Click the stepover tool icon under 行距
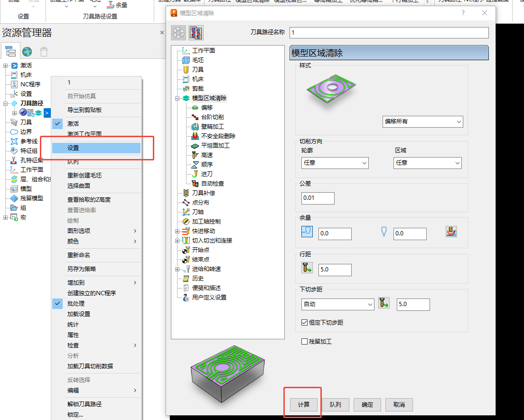Image resolution: width=524 pixels, height=420 pixels. [x=307, y=269]
